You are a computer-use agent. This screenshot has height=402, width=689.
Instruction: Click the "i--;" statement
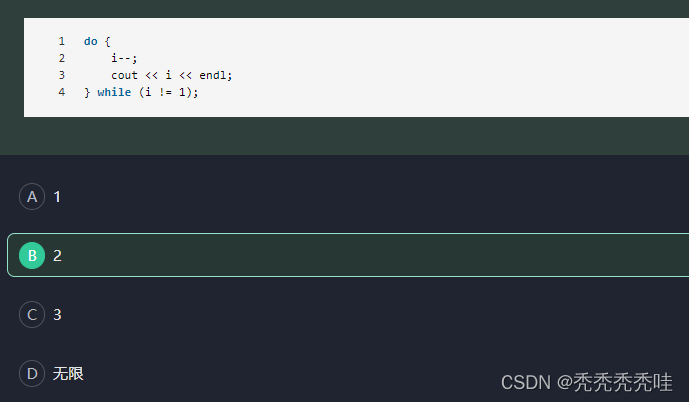click(x=124, y=58)
